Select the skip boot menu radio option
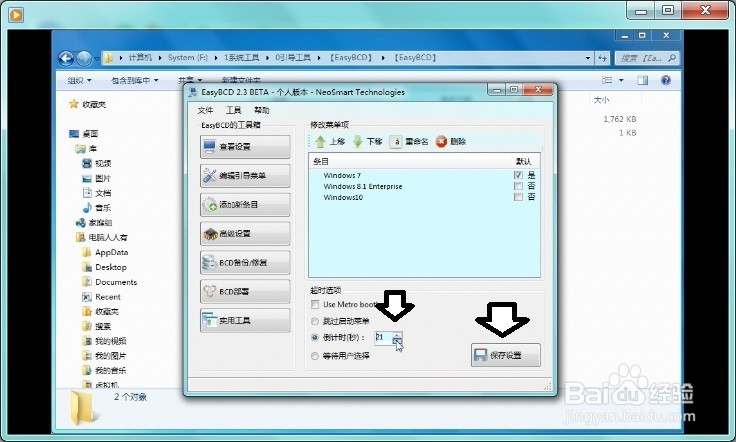Screen dimensions: 736x442 [315, 321]
